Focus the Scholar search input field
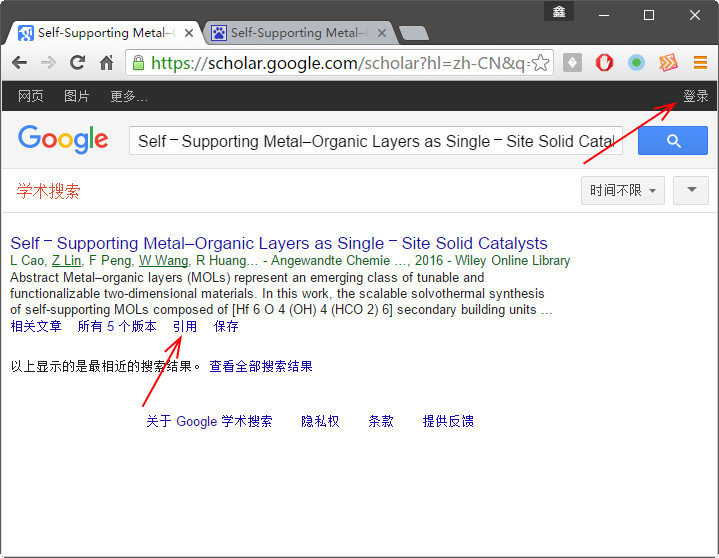719x558 pixels. (x=376, y=141)
